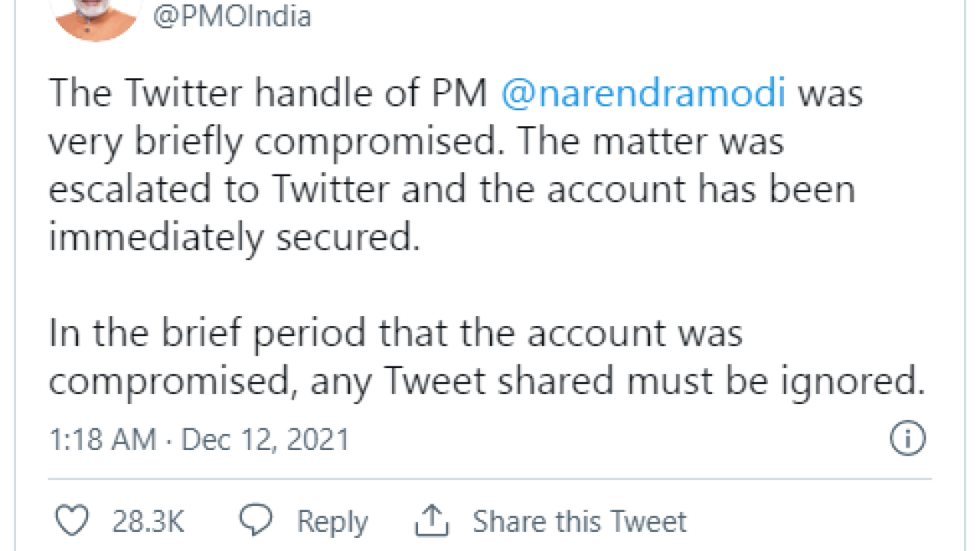Click the word "compromised," in the second paragraph
This screenshot has width=980, height=551.
coord(171,382)
